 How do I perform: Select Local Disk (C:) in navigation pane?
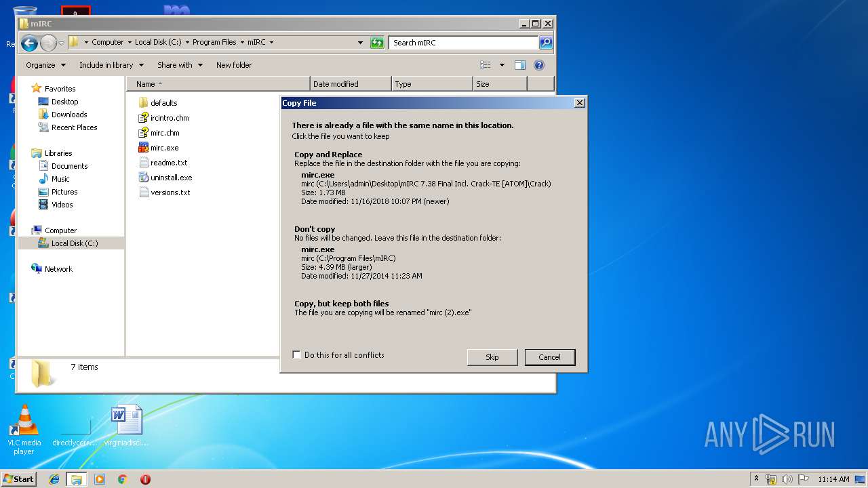coord(75,243)
